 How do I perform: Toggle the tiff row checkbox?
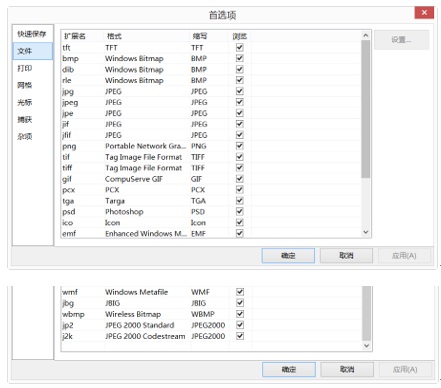coord(239,168)
